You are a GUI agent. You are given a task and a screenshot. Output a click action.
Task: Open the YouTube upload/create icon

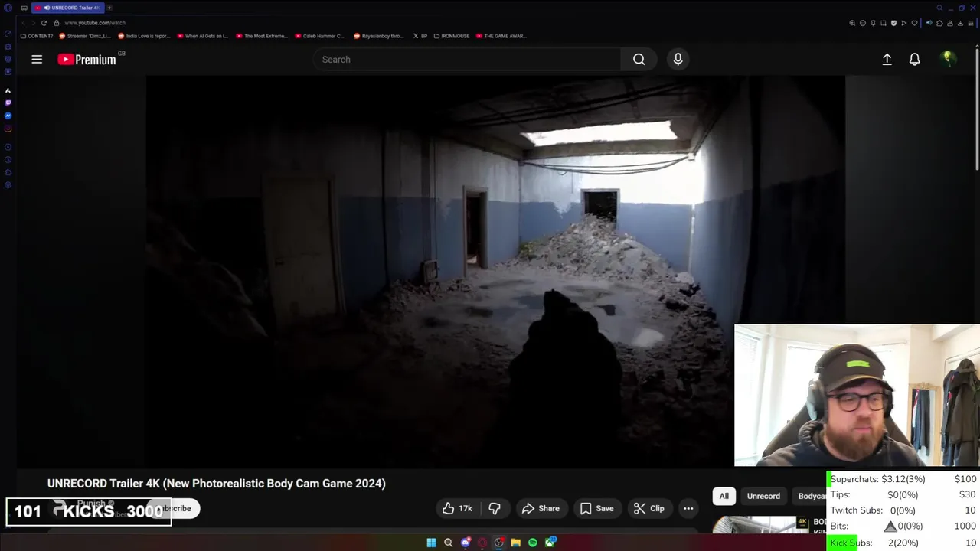[x=887, y=59]
